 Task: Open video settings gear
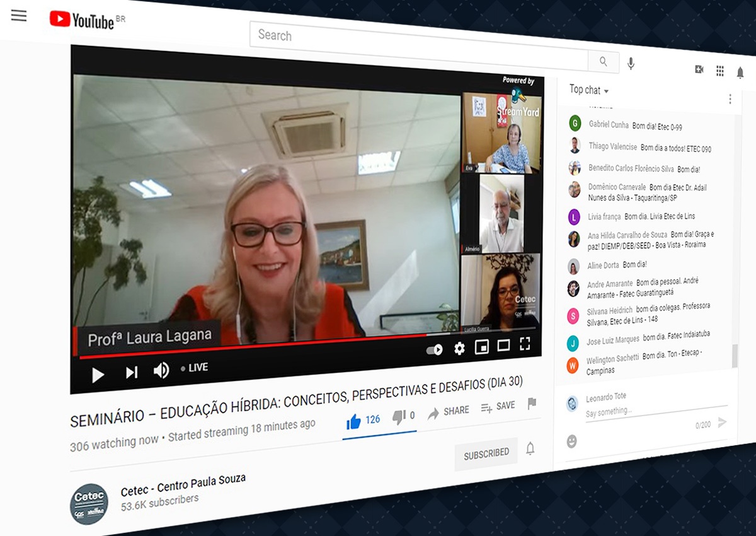[x=459, y=348]
